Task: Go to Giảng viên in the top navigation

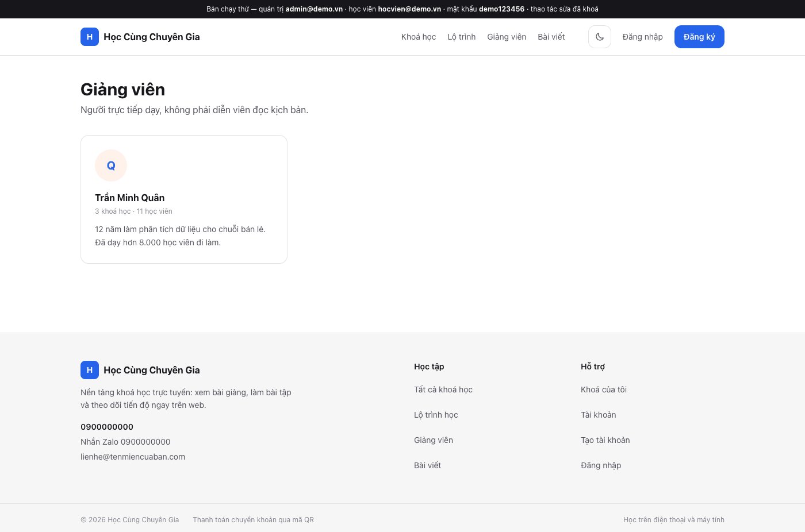Action: (507, 37)
